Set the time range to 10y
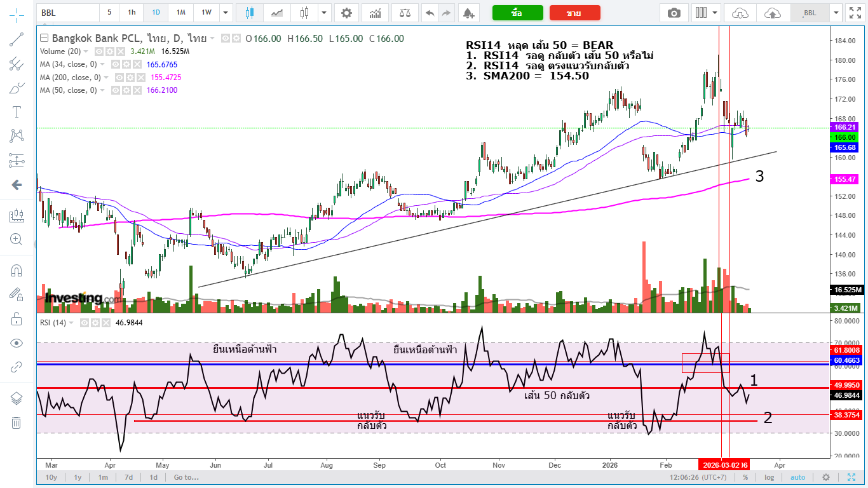868x488 pixels. click(x=51, y=477)
